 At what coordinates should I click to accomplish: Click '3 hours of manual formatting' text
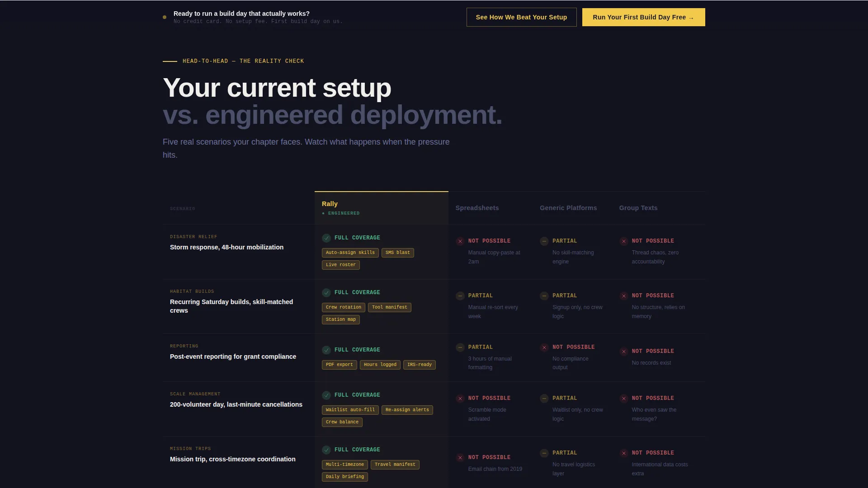490,363
